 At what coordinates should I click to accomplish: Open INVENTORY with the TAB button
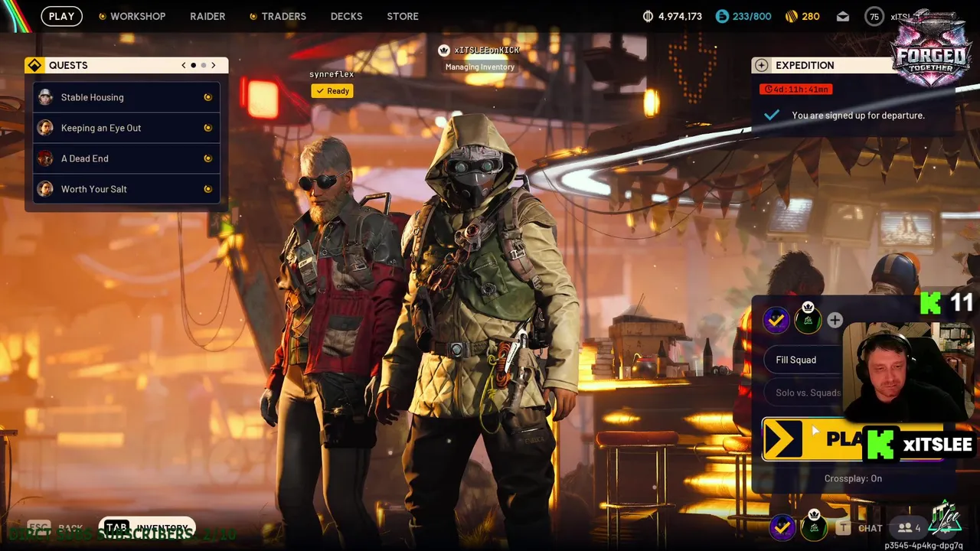click(x=146, y=528)
